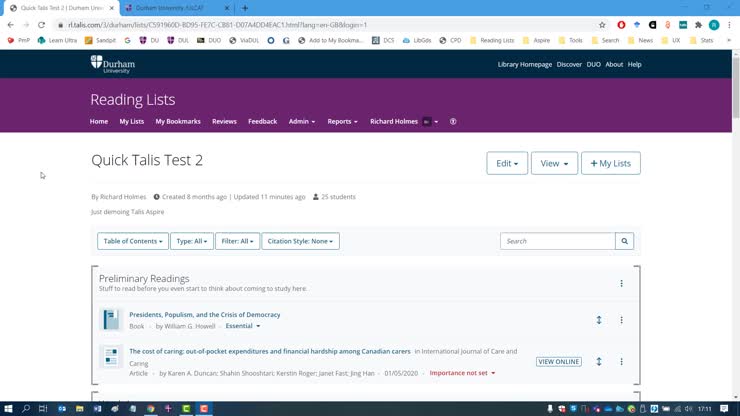The image size is (740, 416).
Task: Open options menu for The cost of caring
Action: pos(621,361)
